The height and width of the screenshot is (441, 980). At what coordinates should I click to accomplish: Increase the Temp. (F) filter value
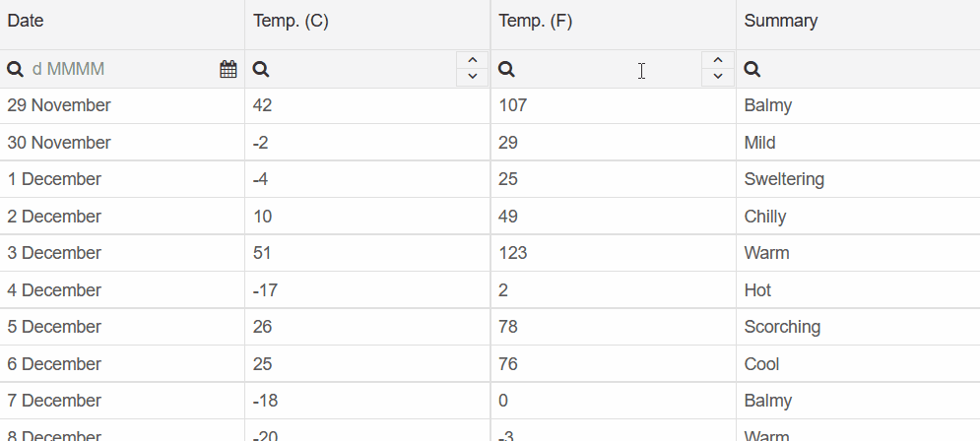click(718, 61)
